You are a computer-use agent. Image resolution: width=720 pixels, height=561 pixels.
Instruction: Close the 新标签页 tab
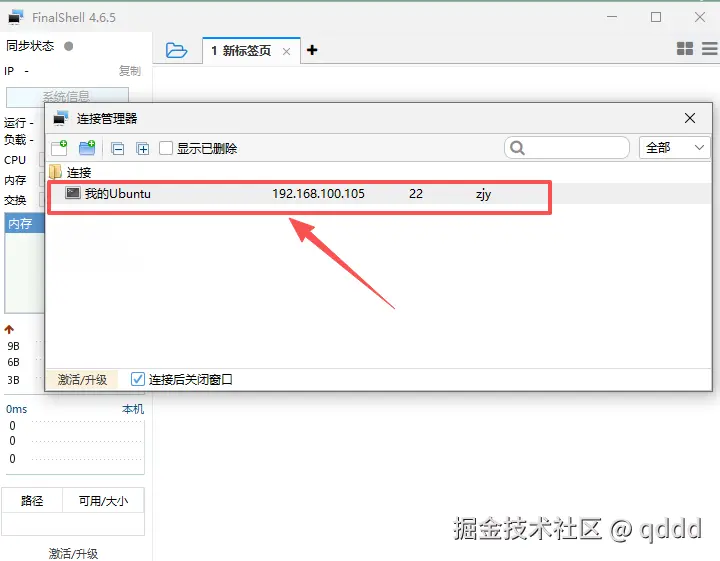click(286, 51)
